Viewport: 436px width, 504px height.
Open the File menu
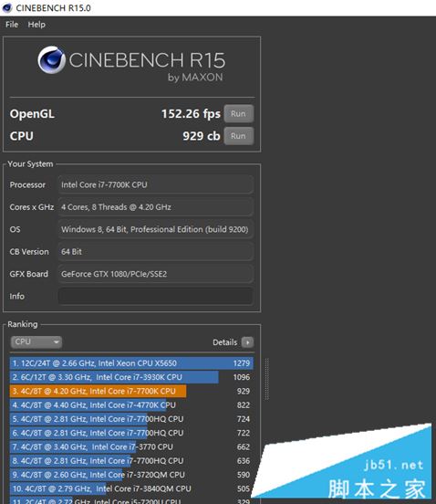click(x=12, y=25)
